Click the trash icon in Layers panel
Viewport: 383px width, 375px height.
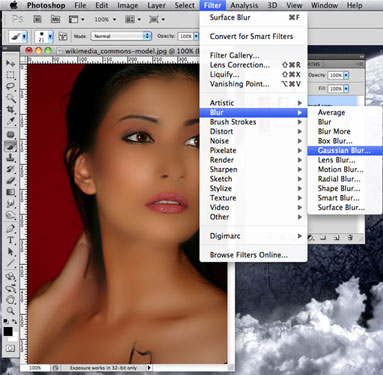(350, 238)
